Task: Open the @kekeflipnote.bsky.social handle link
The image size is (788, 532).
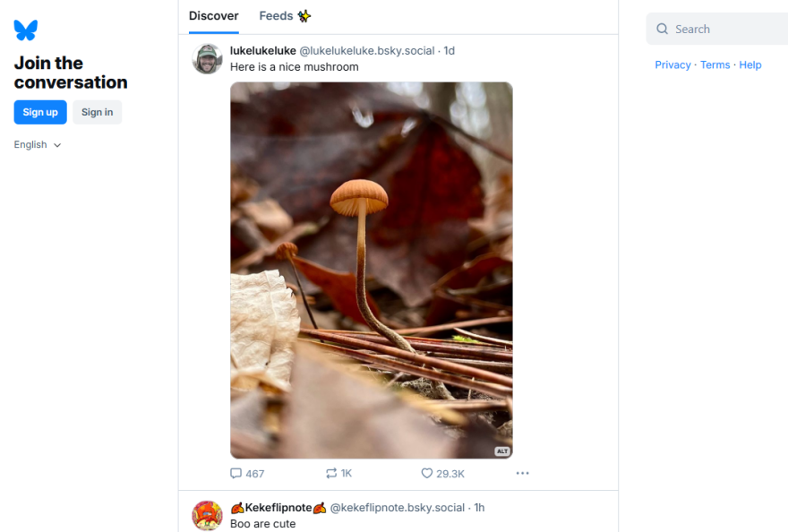Action: click(398, 508)
